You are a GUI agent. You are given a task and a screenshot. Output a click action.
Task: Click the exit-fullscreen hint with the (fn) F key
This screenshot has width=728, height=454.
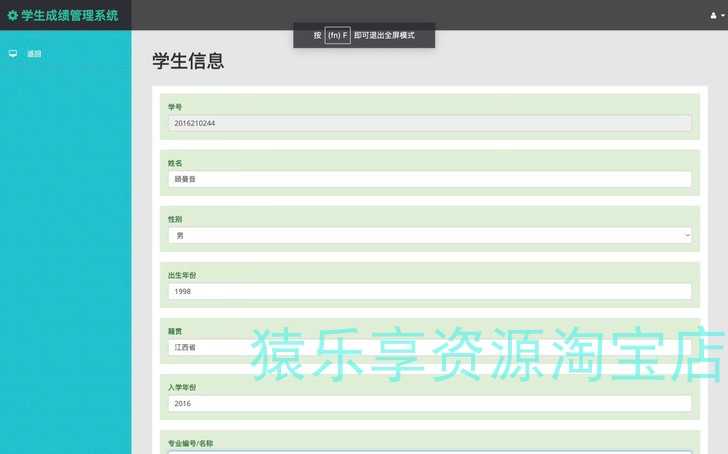364,35
